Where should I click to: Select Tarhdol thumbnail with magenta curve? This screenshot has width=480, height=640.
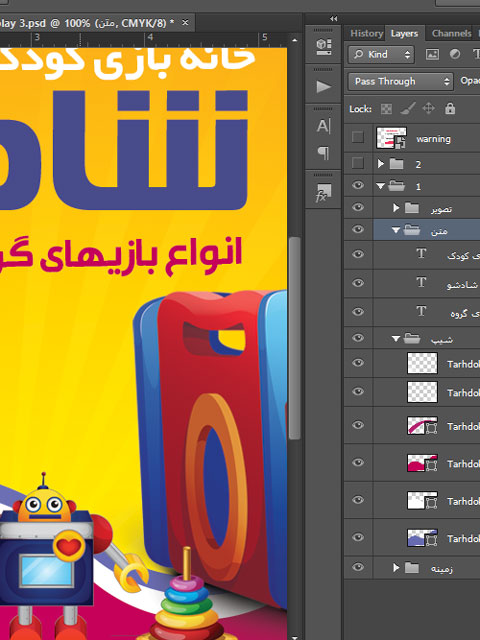click(x=422, y=425)
